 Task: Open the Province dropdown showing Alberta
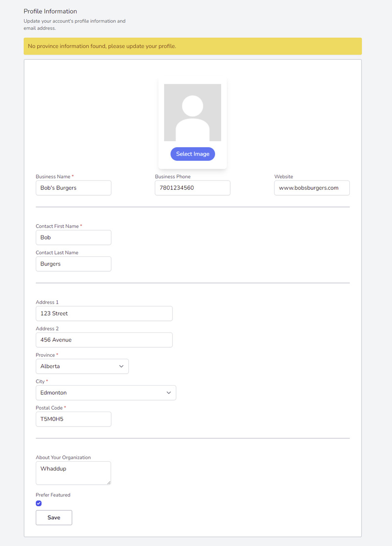(x=82, y=366)
